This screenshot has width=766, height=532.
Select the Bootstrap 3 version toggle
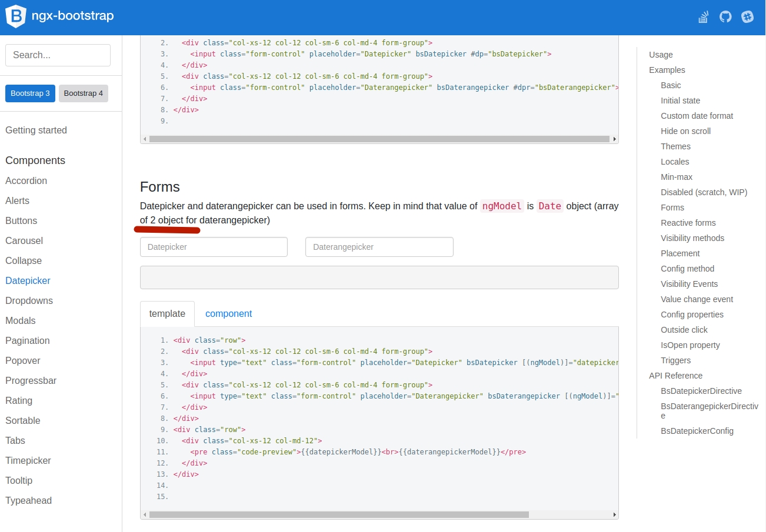pyautogui.click(x=30, y=93)
